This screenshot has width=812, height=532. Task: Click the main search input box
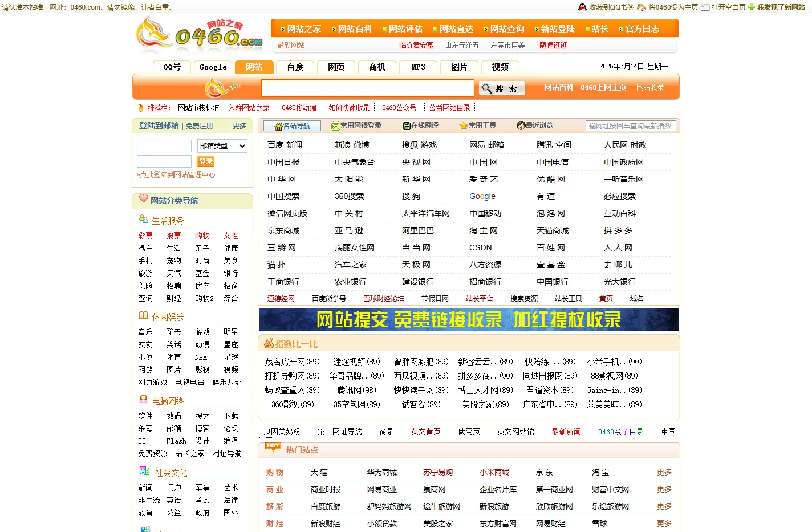tap(368, 88)
